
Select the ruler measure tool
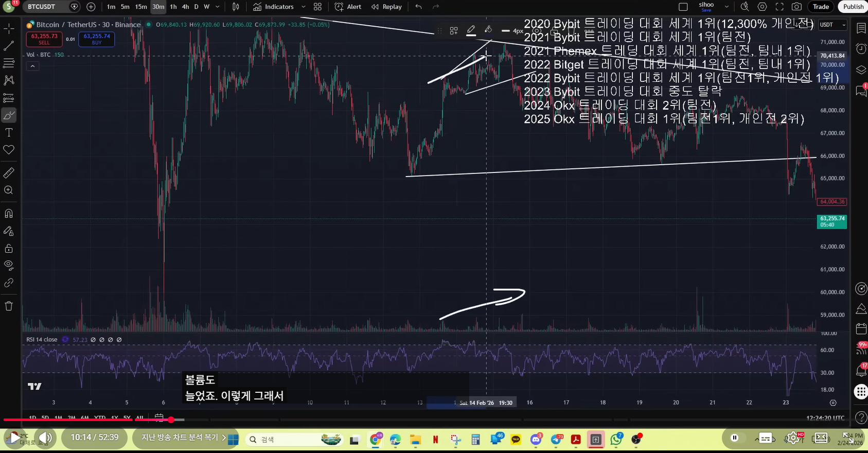[x=9, y=173]
